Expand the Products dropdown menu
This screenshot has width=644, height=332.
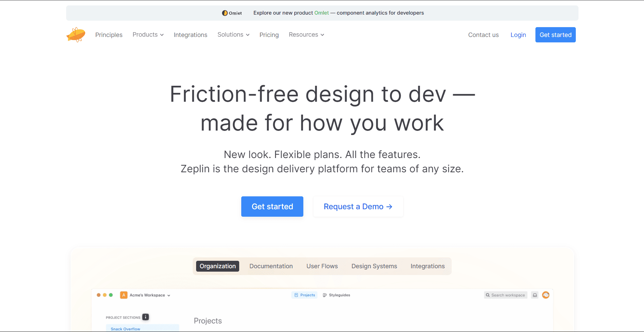point(148,35)
